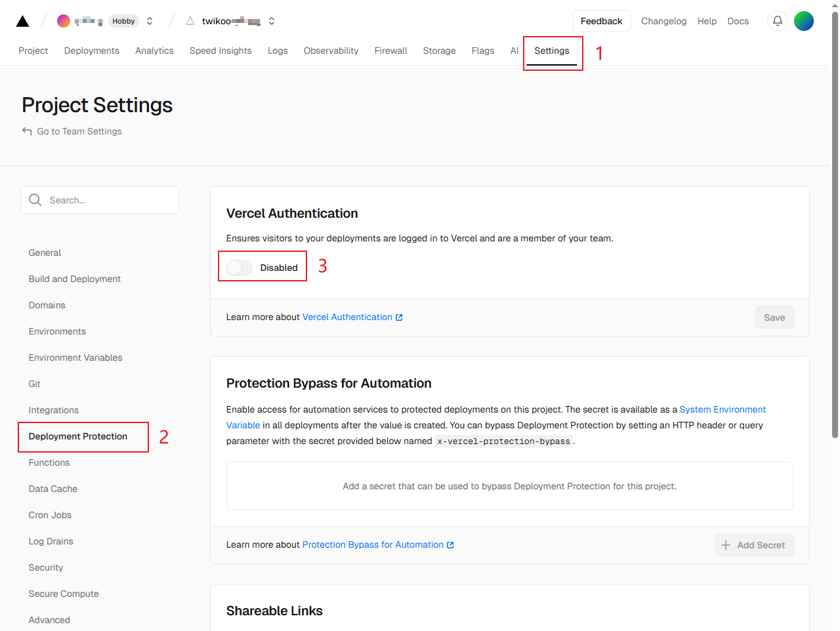
Task: Select Environment Variables in the sidebar
Action: [75, 357]
